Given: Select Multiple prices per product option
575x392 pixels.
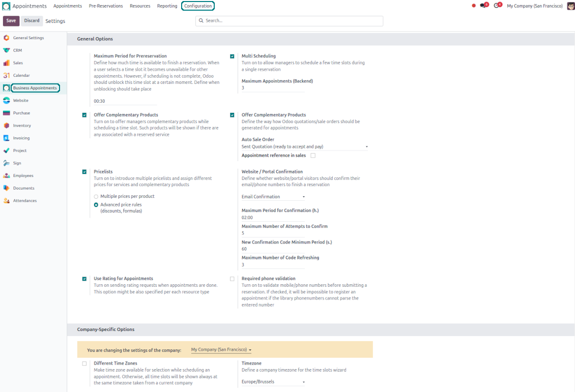Looking at the screenshot, I should (x=96, y=196).
